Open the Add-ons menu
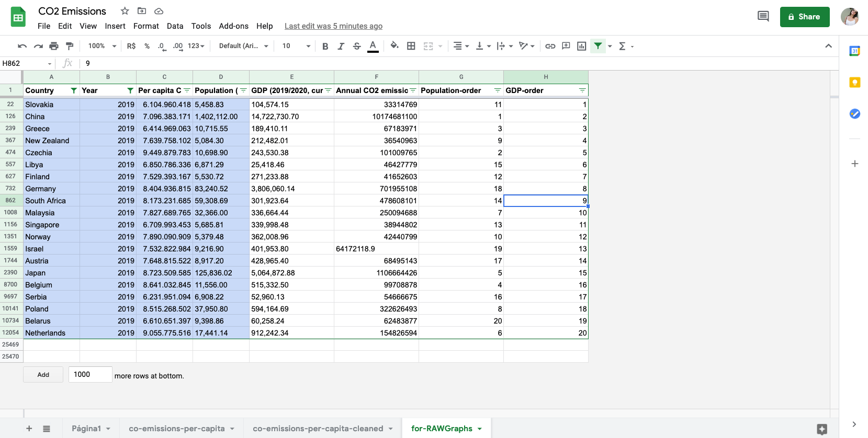The width and height of the screenshot is (868, 438). [x=233, y=26]
